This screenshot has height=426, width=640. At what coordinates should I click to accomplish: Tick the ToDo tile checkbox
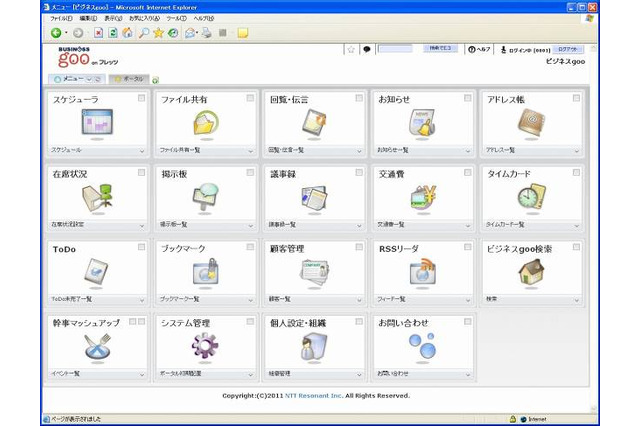(x=141, y=247)
